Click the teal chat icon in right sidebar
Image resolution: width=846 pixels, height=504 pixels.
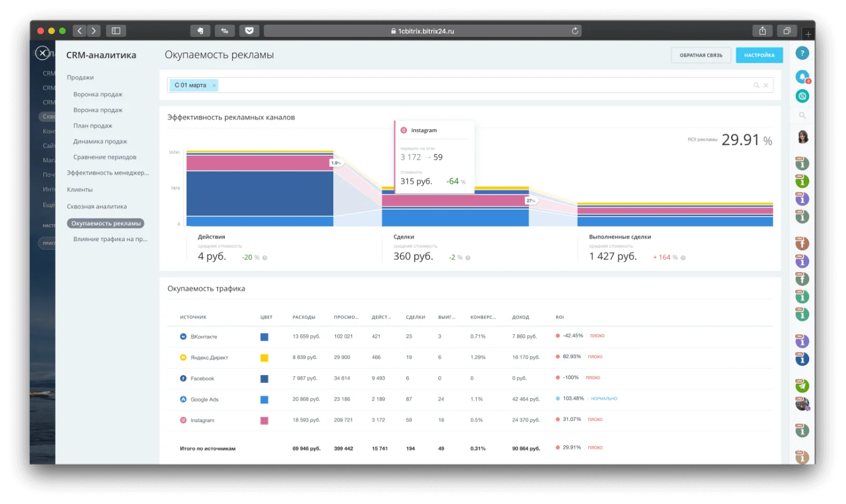pos(802,96)
